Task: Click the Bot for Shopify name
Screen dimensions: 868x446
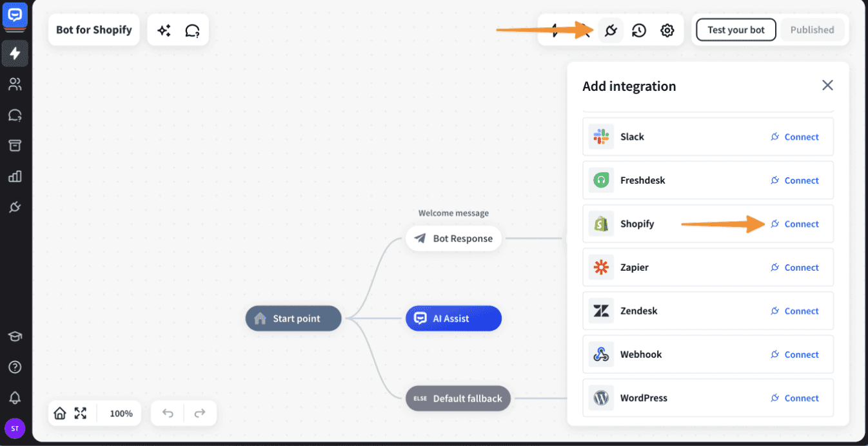Action: click(94, 30)
